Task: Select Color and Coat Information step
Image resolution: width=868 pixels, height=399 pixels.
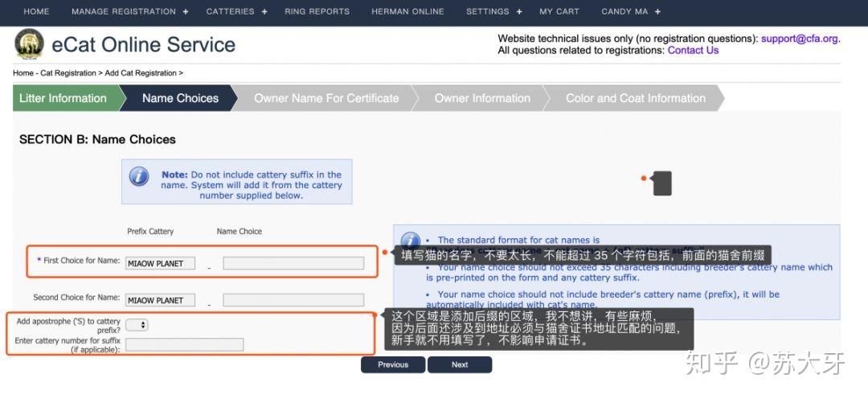Action: click(636, 98)
